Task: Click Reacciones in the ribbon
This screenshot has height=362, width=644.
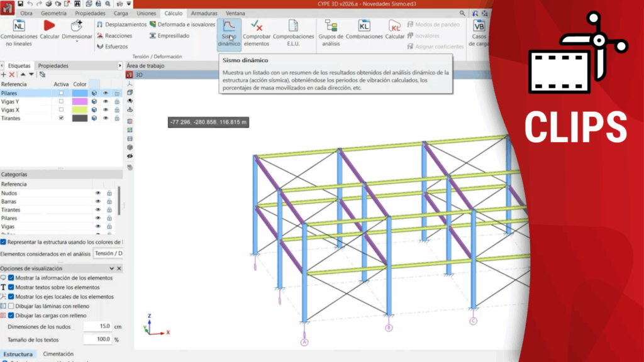Action: coord(114,36)
